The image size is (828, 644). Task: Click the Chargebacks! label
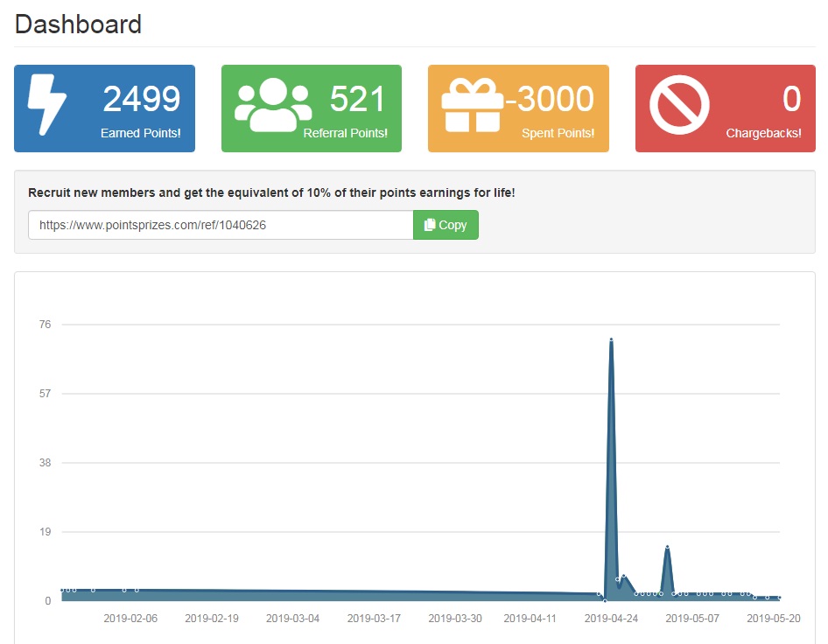(763, 134)
